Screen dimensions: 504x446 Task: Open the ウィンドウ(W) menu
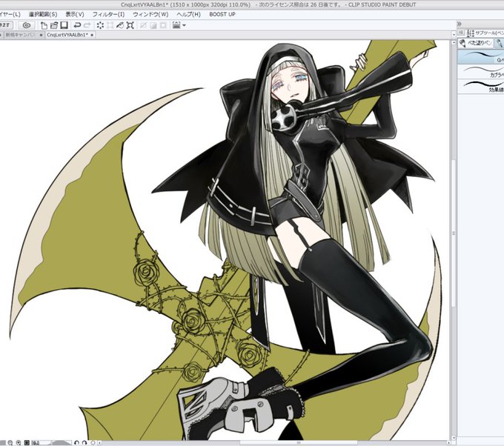point(150,15)
